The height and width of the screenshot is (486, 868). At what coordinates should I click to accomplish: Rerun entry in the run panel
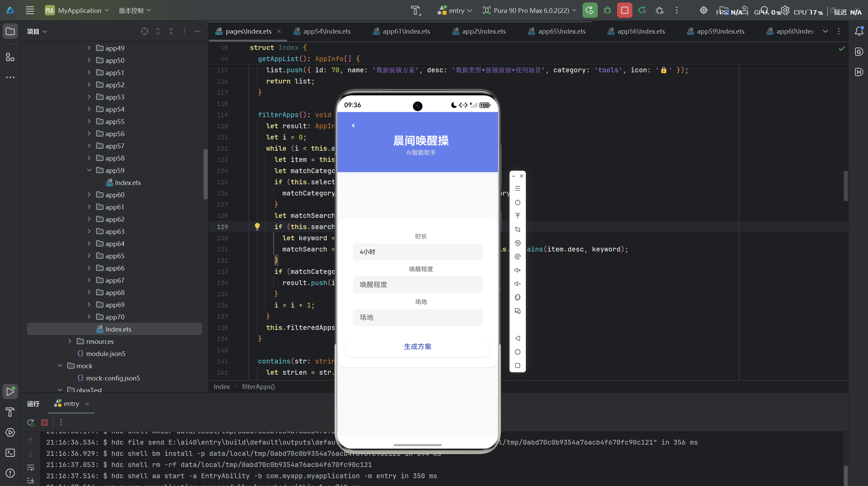[31, 423]
